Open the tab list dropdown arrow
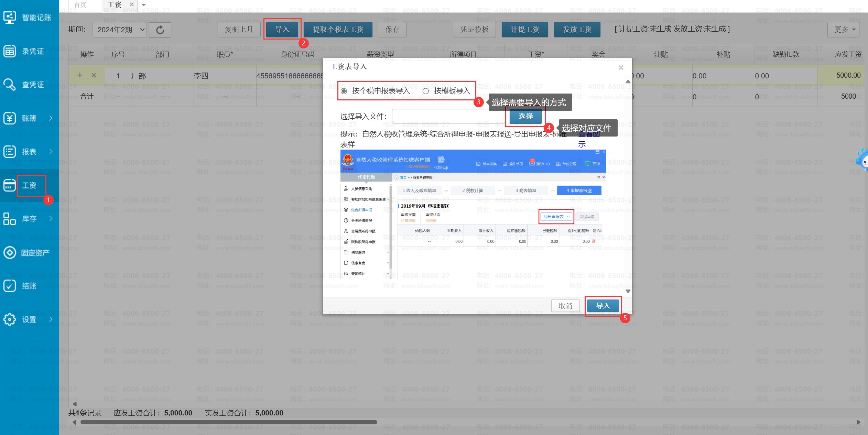The width and height of the screenshot is (868, 435). [x=144, y=5]
